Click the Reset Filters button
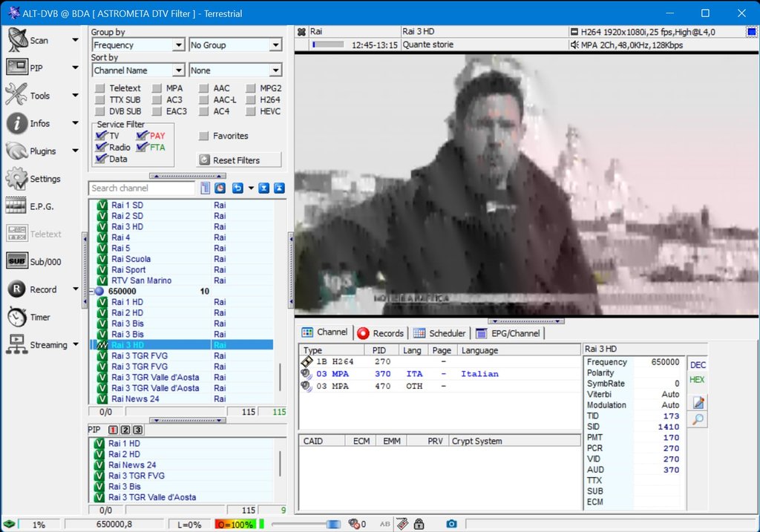760x532 pixels. 239,160
